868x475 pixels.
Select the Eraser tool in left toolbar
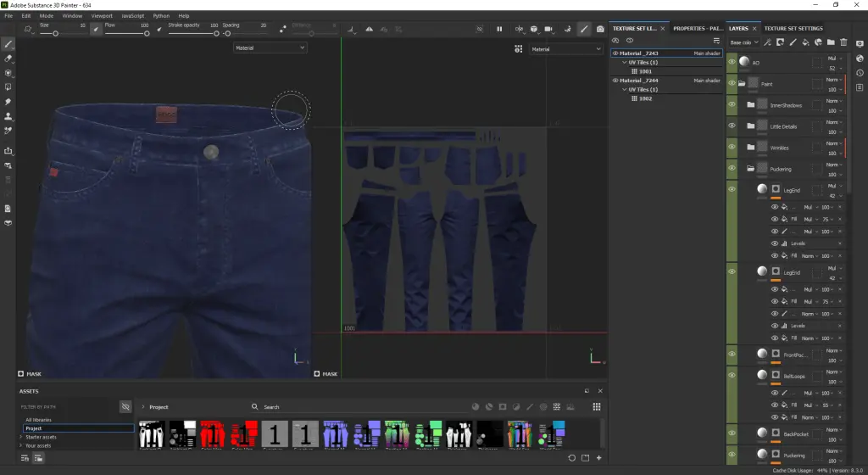(8, 59)
